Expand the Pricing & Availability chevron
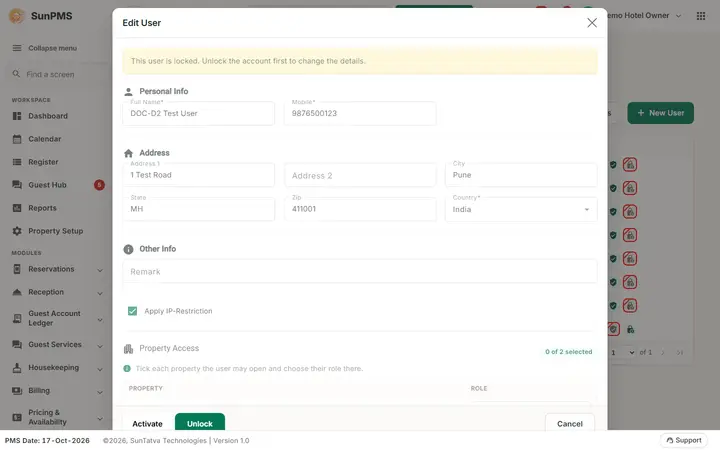Viewport: 720px width, 450px height. [100, 419]
